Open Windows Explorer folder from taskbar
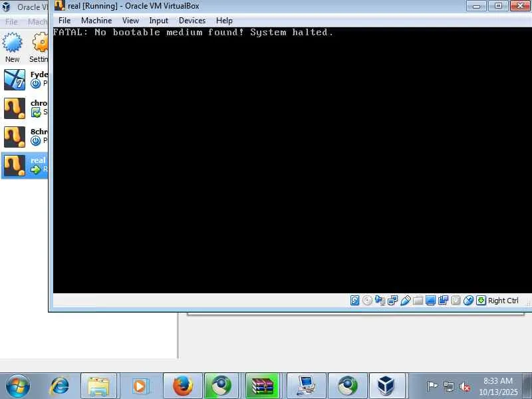The height and width of the screenshot is (399, 532). [98, 386]
